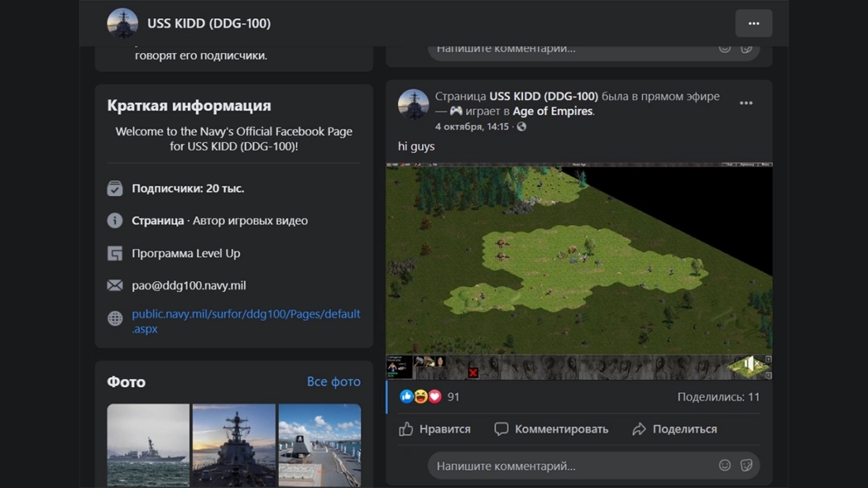Open the sunset ship photo thumbnail

click(234, 445)
